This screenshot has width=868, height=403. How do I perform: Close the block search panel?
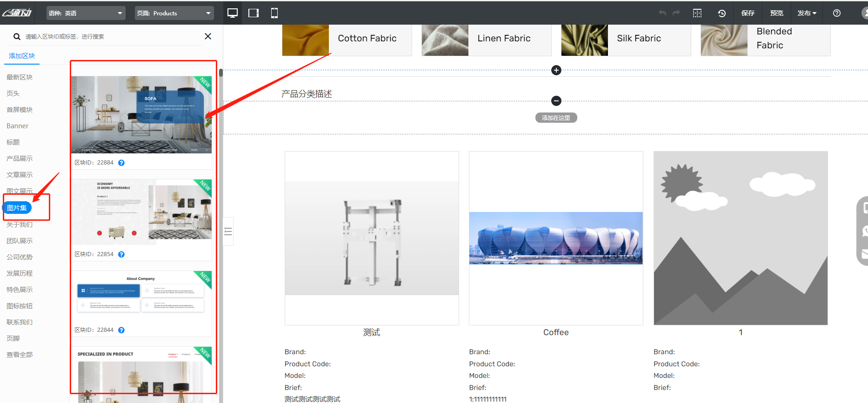click(x=208, y=36)
